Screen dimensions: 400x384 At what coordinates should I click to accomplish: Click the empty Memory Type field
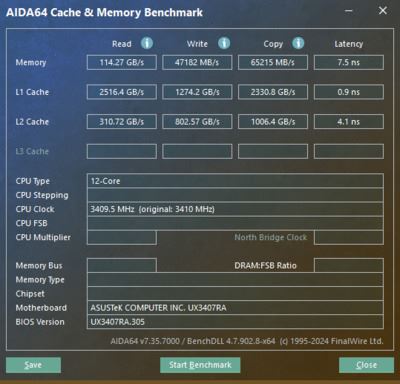235,280
